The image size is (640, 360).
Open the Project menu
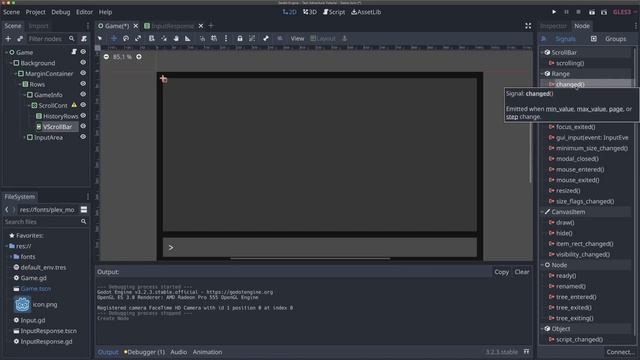point(36,12)
